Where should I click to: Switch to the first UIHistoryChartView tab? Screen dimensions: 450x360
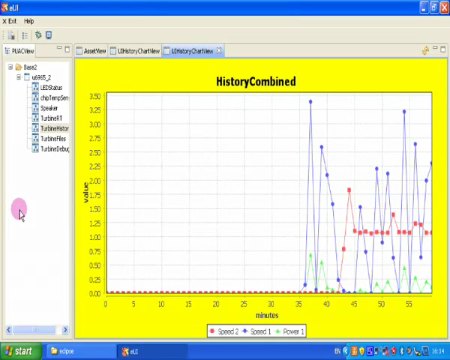click(x=135, y=51)
